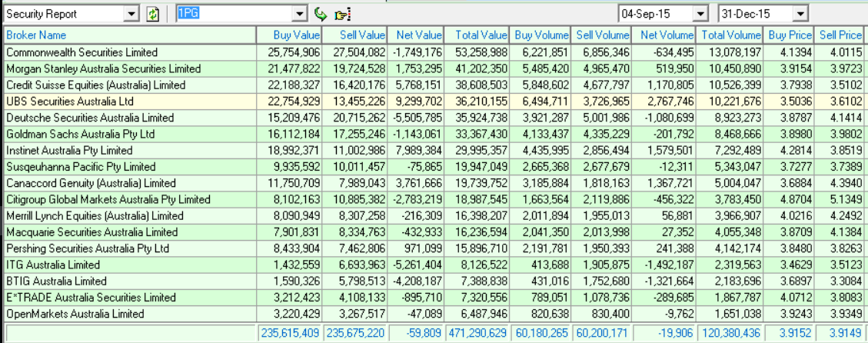Select Merrill Lynch Equities (Australia) Limited row
The image size is (868, 343).
pos(434,216)
